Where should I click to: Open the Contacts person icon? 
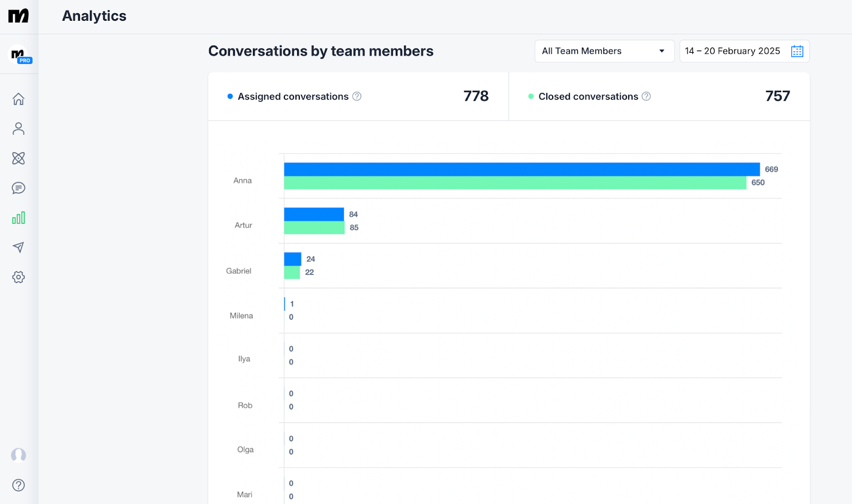(x=19, y=129)
